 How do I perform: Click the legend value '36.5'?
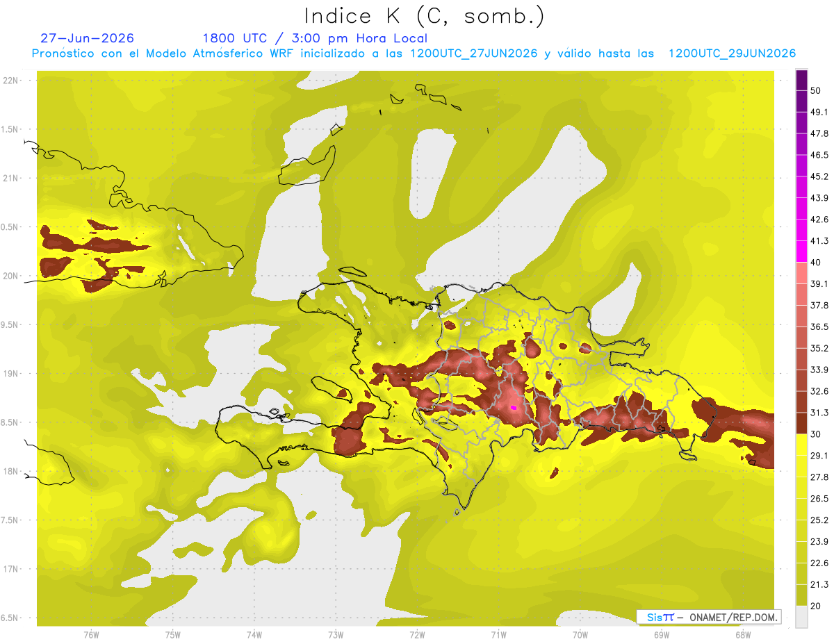coord(819,327)
